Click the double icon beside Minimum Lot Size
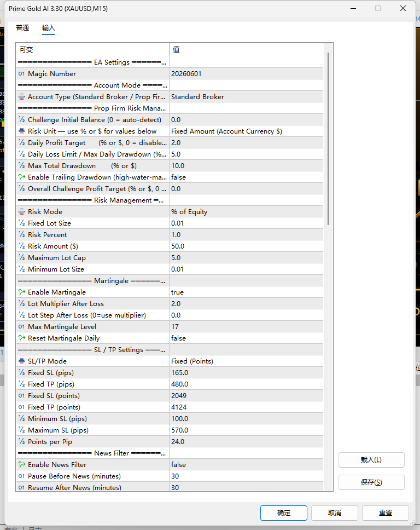420x530 pixels. pyautogui.click(x=22, y=269)
